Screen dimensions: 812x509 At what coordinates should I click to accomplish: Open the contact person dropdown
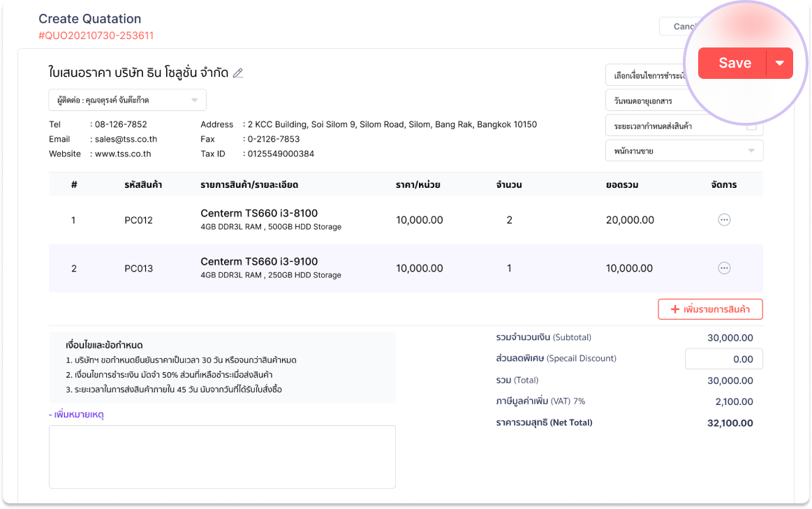127,100
